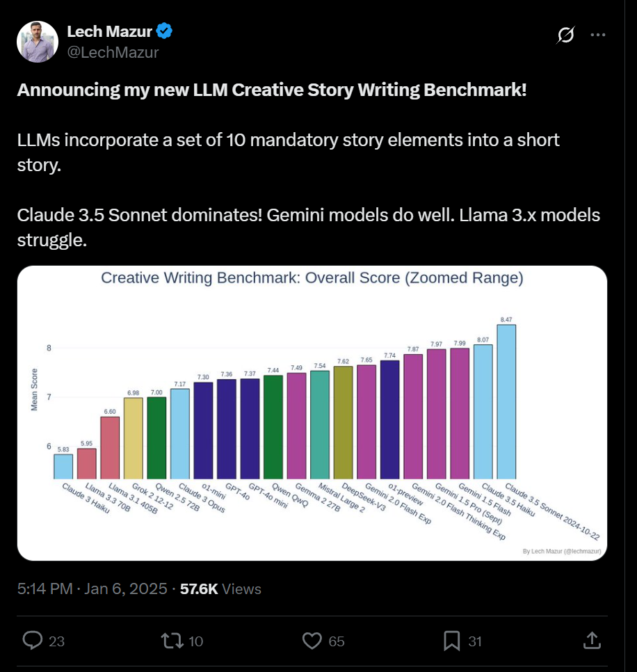Click the Claude 3 Haiku 5.83 bar
This screenshot has width=637, height=672.
pyautogui.click(x=63, y=467)
